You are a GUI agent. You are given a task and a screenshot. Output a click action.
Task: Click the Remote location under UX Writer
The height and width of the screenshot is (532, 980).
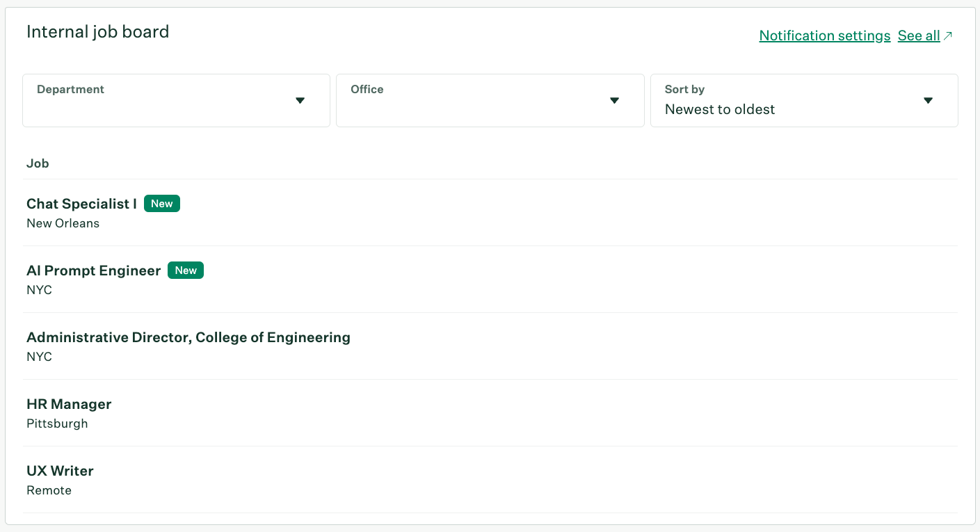(49, 490)
